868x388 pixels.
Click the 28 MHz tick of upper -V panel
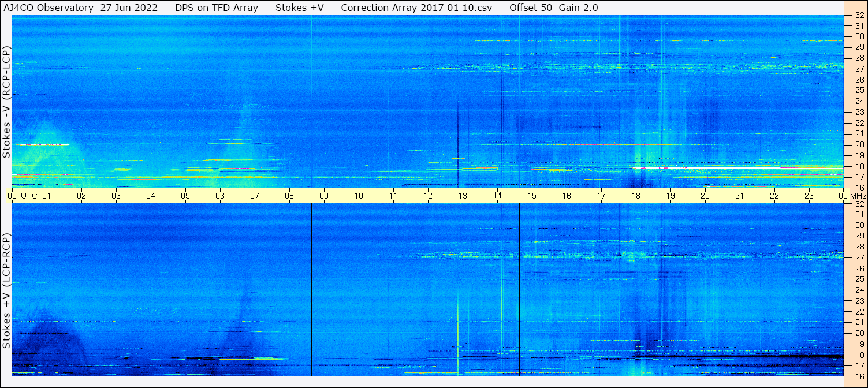[859, 58]
